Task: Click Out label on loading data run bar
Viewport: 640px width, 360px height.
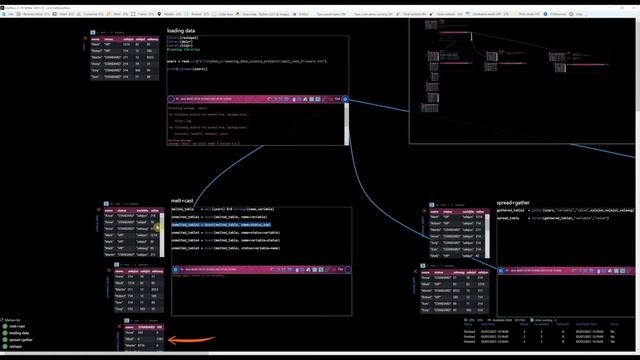Action: point(337,99)
